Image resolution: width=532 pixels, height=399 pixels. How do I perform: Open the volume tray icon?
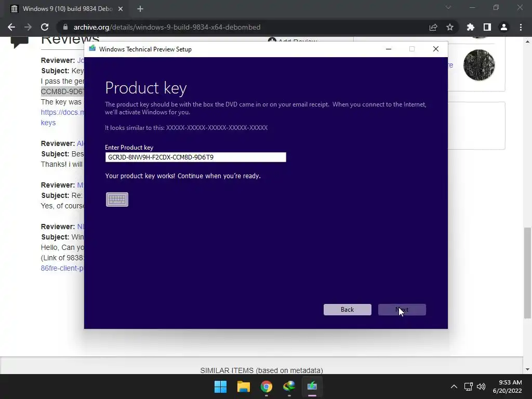point(481,387)
